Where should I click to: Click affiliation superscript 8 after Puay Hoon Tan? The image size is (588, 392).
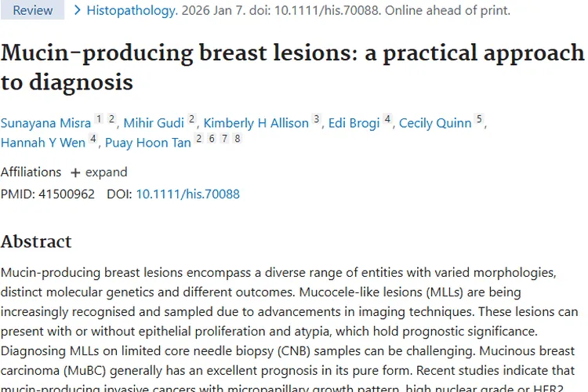(238, 139)
